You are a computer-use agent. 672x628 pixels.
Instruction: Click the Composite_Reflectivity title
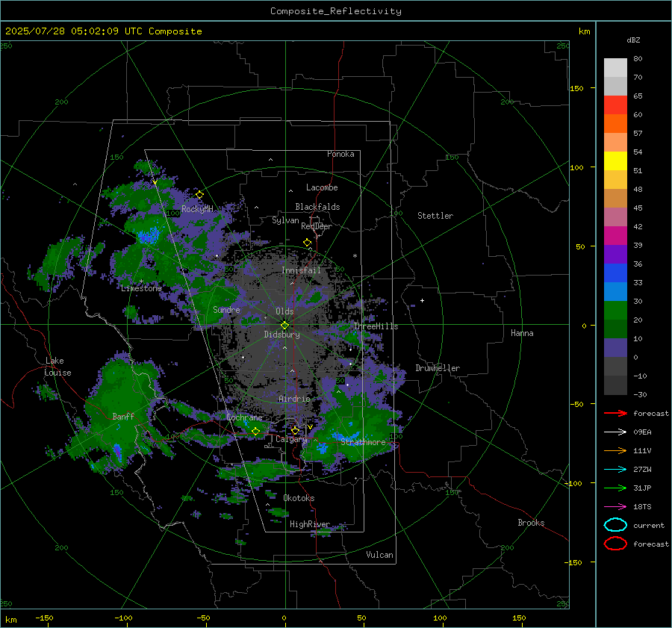[335, 11]
